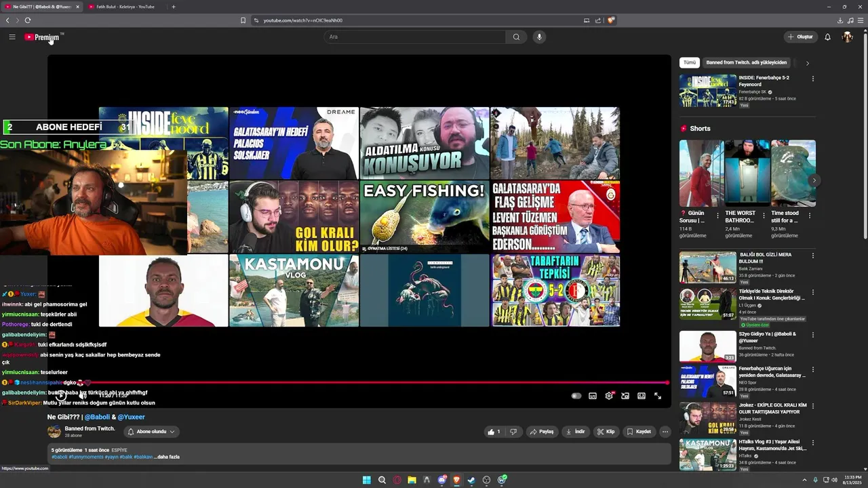
Task: Start voice search with microphone icon
Action: coord(539,37)
